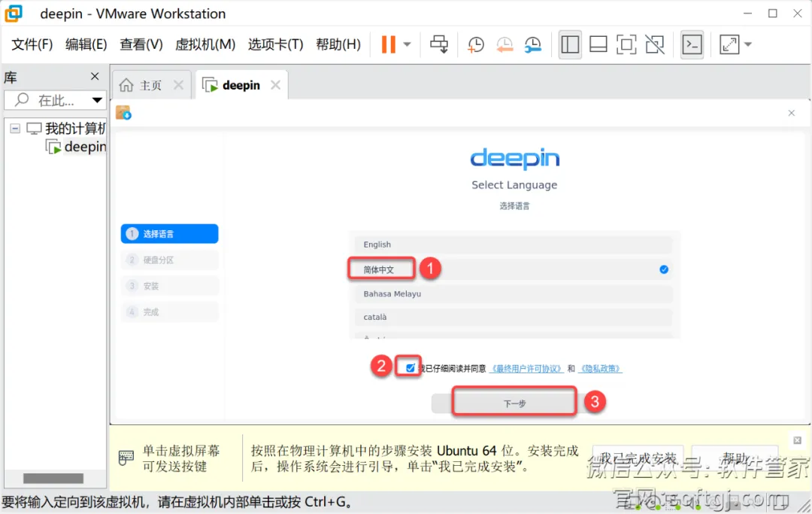
Task: Open the 查看(V) menu
Action: click(141, 44)
